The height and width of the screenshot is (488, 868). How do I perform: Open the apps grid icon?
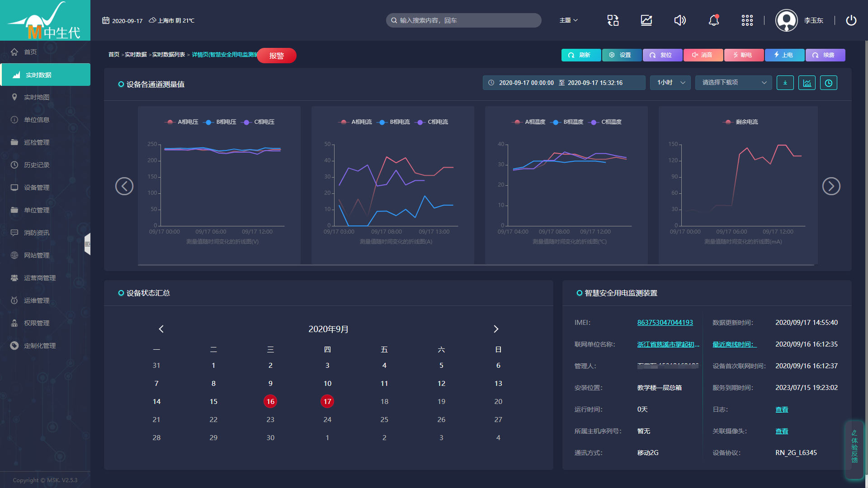(x=747, y=20)
